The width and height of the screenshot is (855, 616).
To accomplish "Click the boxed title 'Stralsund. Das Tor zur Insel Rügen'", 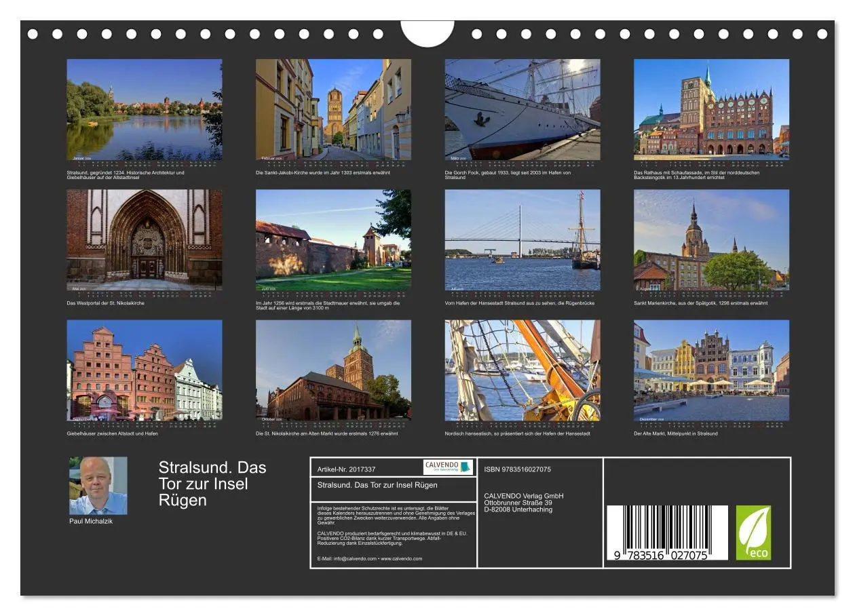I will [377, 485].
